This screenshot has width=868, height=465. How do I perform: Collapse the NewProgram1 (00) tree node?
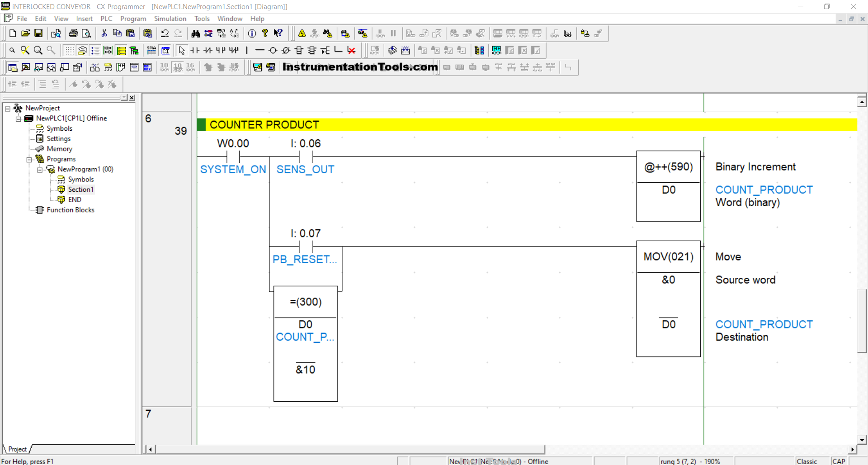(40, 170)
